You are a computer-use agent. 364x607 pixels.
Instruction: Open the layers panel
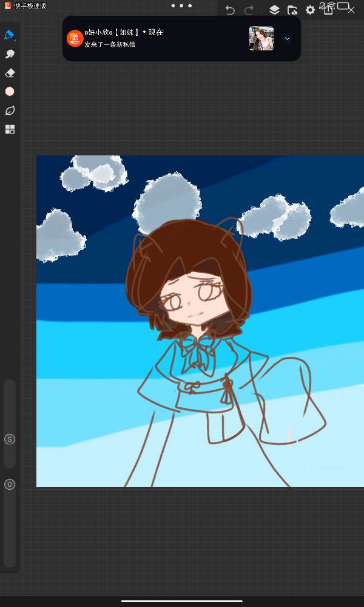[x=274, y=10]
